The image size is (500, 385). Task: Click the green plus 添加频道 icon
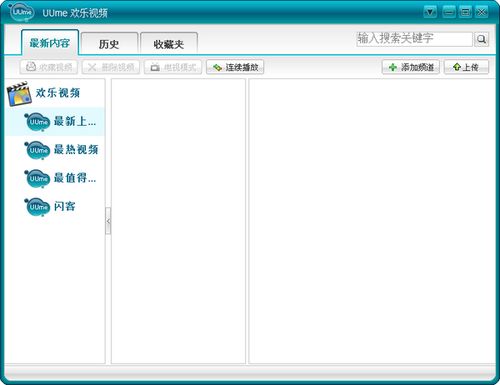coord(393,67)
